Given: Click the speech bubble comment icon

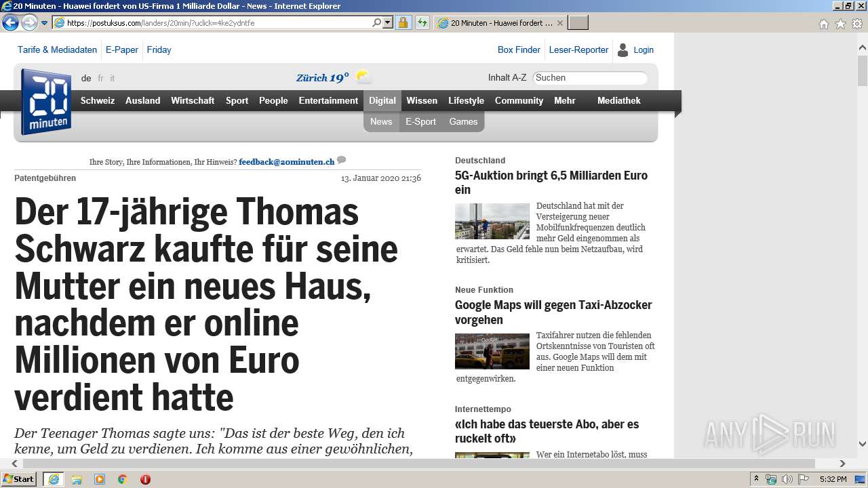Looking at the screenshot, I should click(x=342, y=160).
